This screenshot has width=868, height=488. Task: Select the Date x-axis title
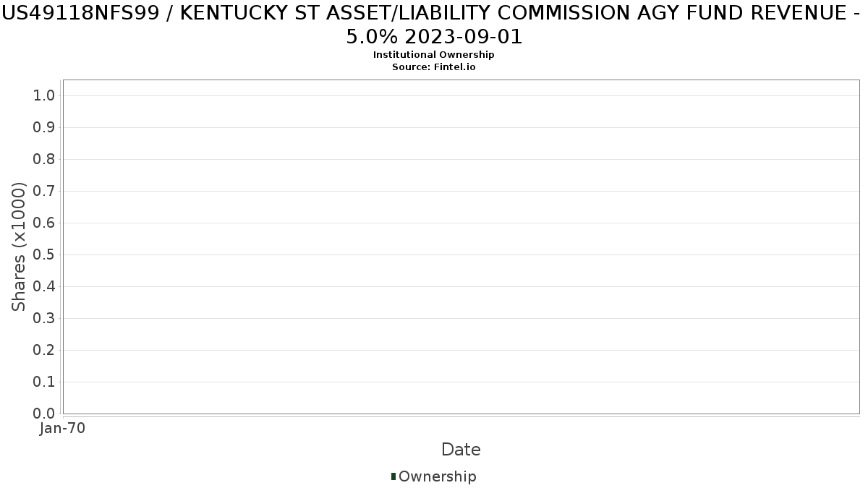pyautogui.click(x=461, y=450)
